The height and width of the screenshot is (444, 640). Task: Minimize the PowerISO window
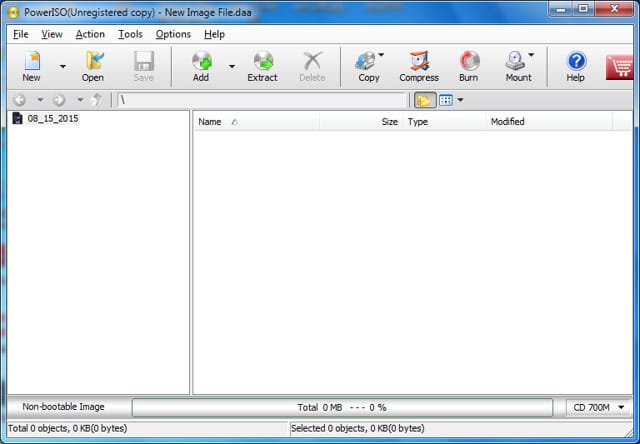pos(562,9)
